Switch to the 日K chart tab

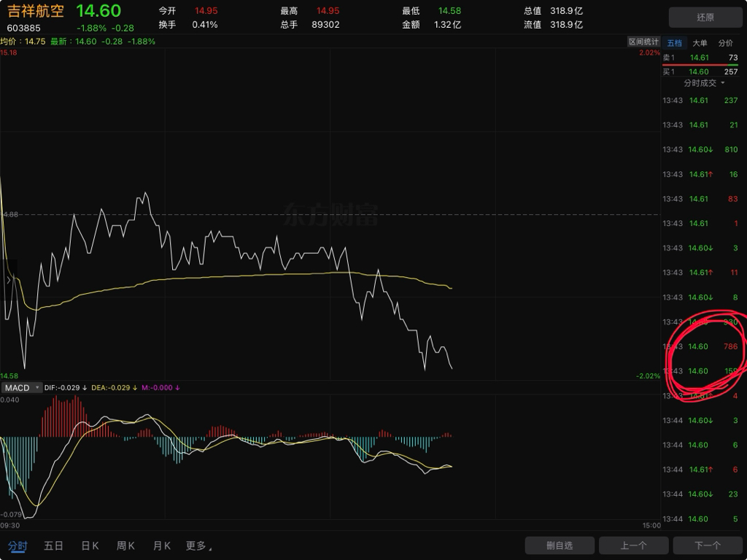click(x=90, y=545)
